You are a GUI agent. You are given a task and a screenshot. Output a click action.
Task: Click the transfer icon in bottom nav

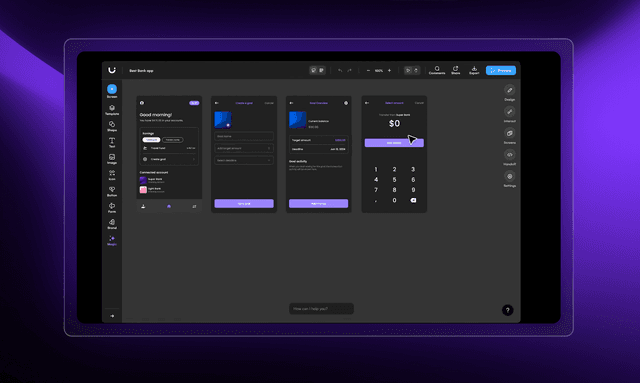tap(194, 207)
